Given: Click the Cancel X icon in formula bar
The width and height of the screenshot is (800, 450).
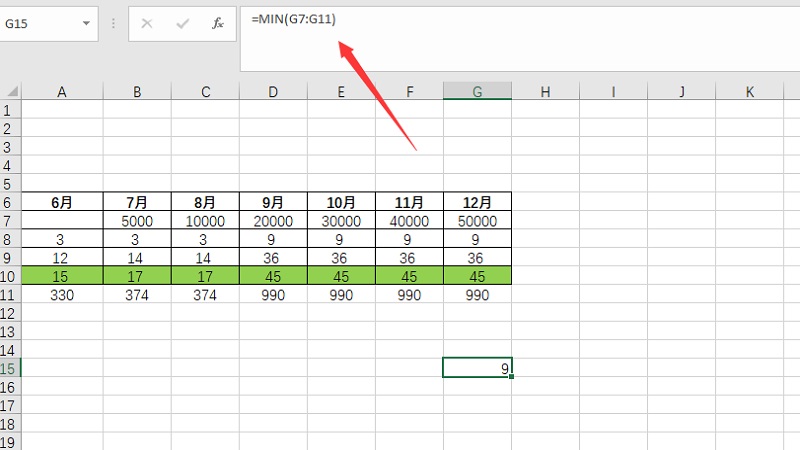Looking at the screenshot, I should [147, 23].
